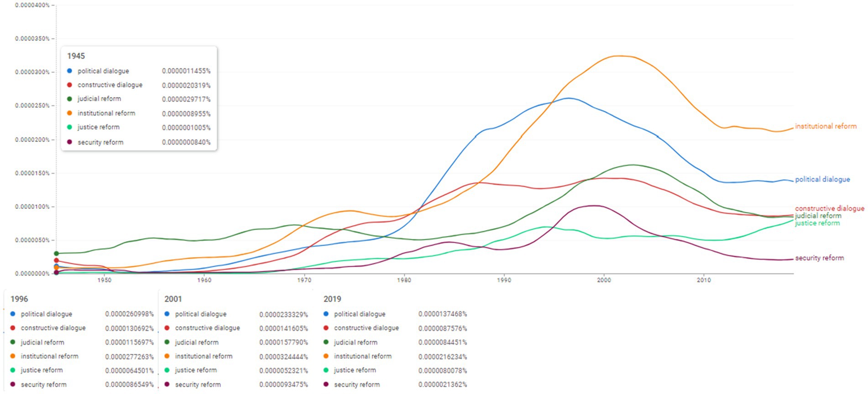Image resolution: width=868 pixels, height=394 pixels.
Task: Select the 2001 panel year heading
Action: [173, 299]
